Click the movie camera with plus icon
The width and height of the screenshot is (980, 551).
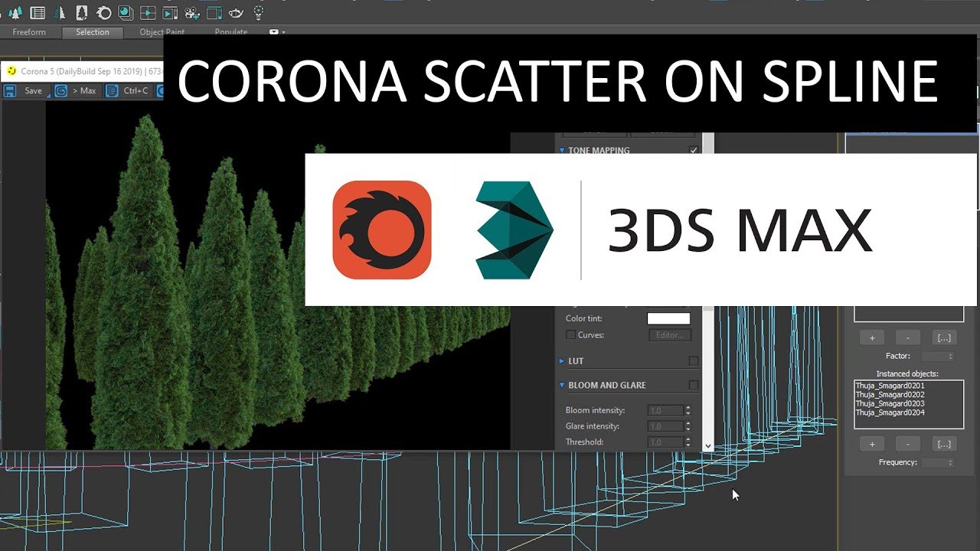192,12
